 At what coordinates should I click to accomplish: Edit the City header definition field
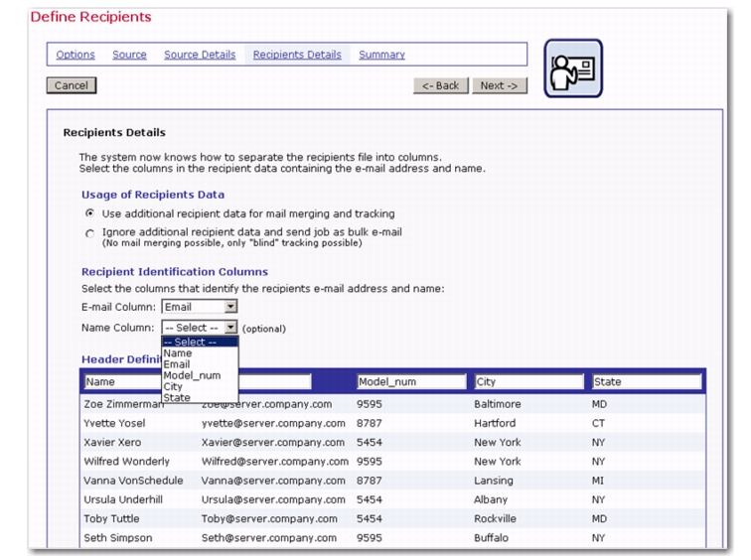(527, 381)
